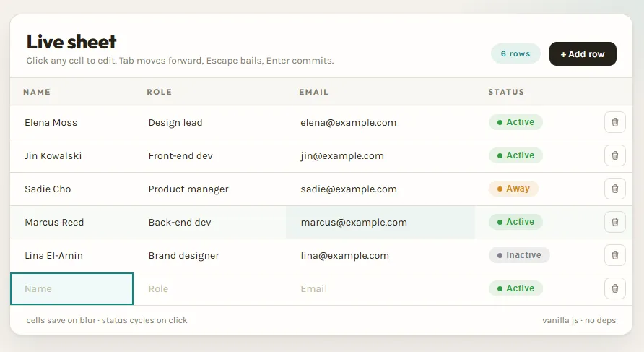Click the 'vanilla js · no deps' footer text
The image size is (644, 352).
(x=579, y=320)
